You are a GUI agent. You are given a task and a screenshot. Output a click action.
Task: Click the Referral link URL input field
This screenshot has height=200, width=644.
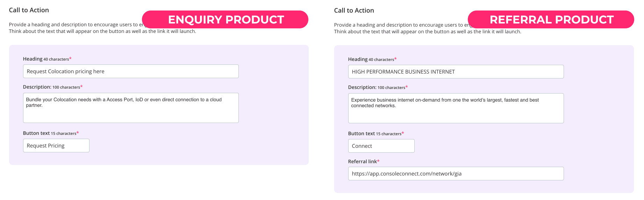(456, 174)
